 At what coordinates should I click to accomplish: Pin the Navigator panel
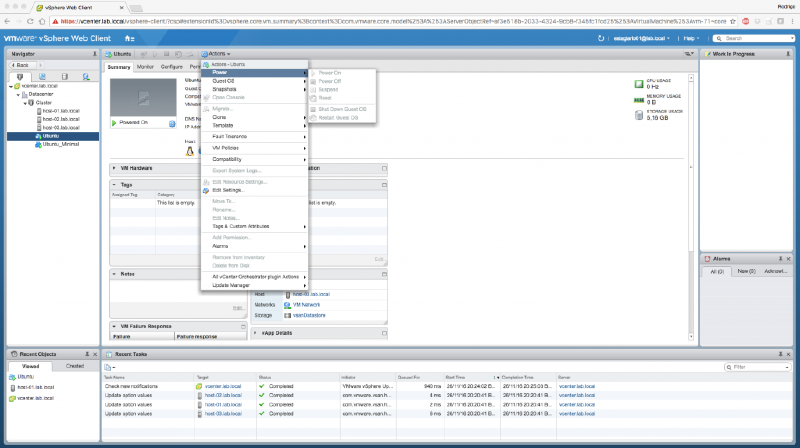pos(94,54)
